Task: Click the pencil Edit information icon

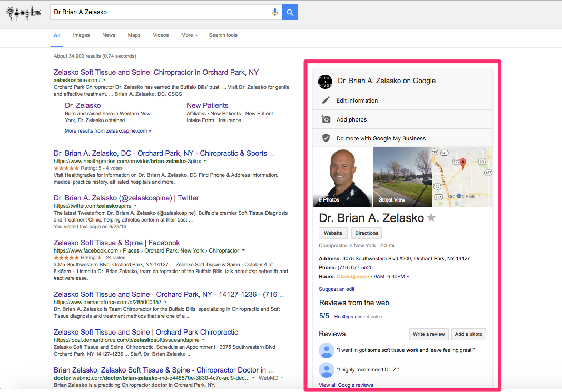Action: coord(326,100)
